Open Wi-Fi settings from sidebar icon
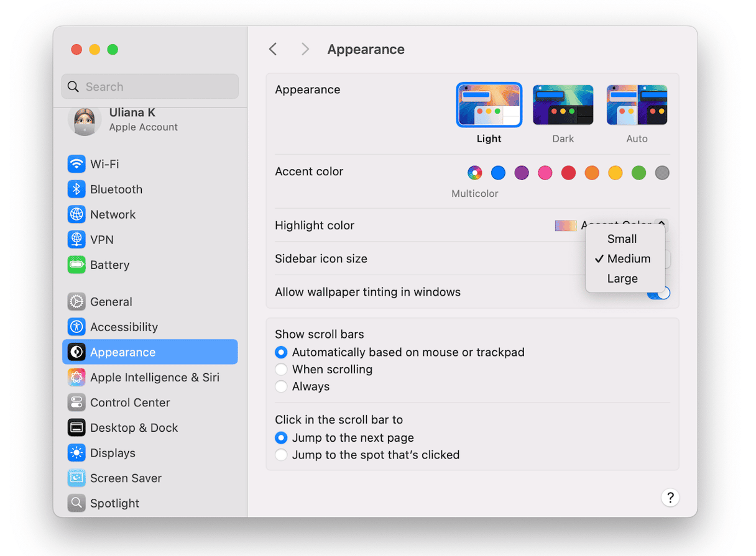The image size is (756, 556). pyautogui.click(x=76, y=164)
